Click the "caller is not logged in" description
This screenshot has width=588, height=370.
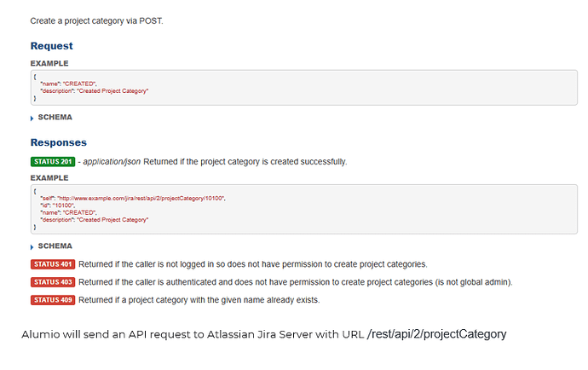click(253, 264)
